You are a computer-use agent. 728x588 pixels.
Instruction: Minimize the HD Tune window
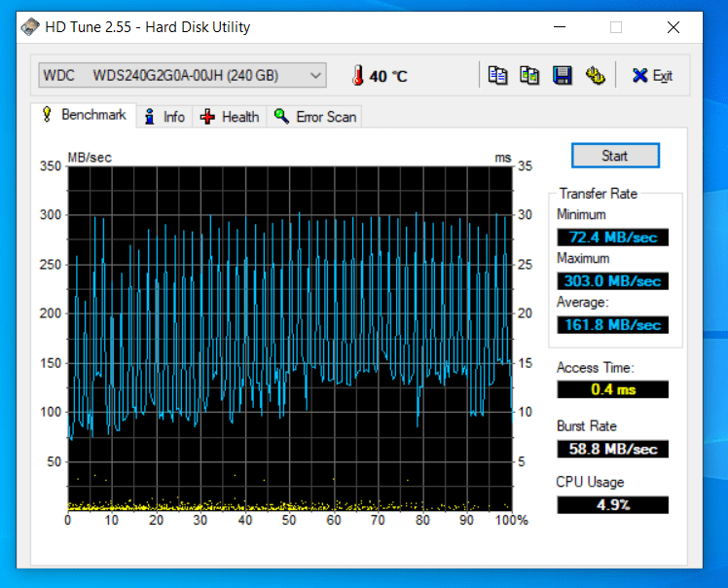(x=560, y=27)
